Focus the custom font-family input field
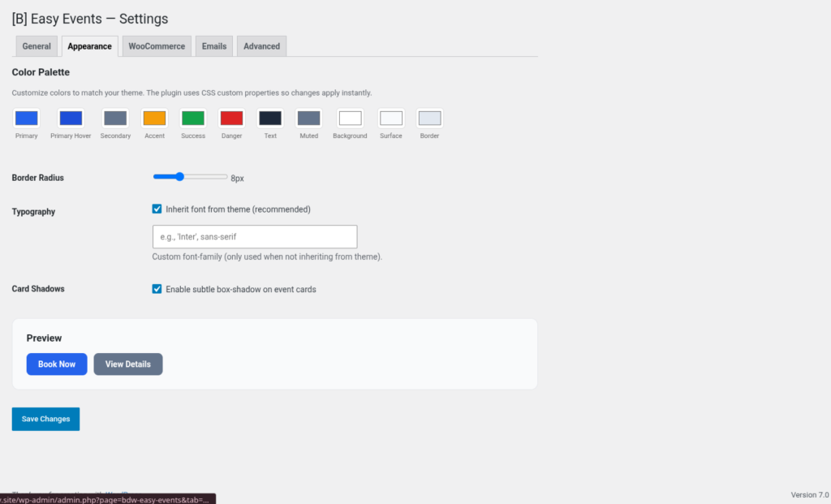Viewport: 831px width, 504px height. pyautogui.click(x=255, y=237)
